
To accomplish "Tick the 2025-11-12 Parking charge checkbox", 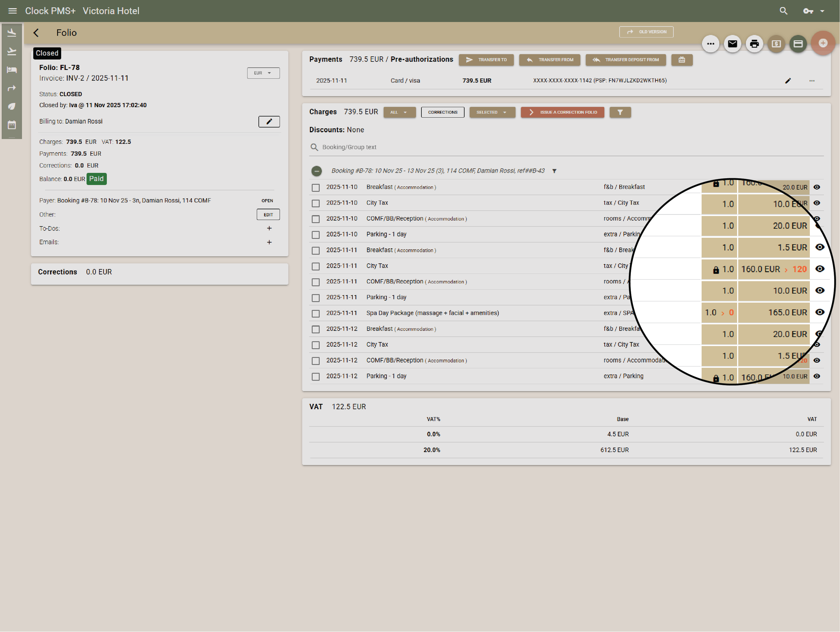I will coord(316,376).
